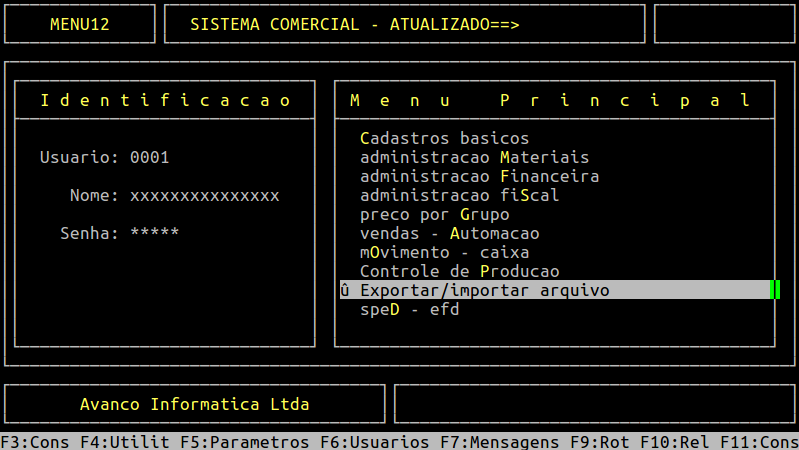
Task: Open administracao Materiais option
Action: [x=474, y=157]
